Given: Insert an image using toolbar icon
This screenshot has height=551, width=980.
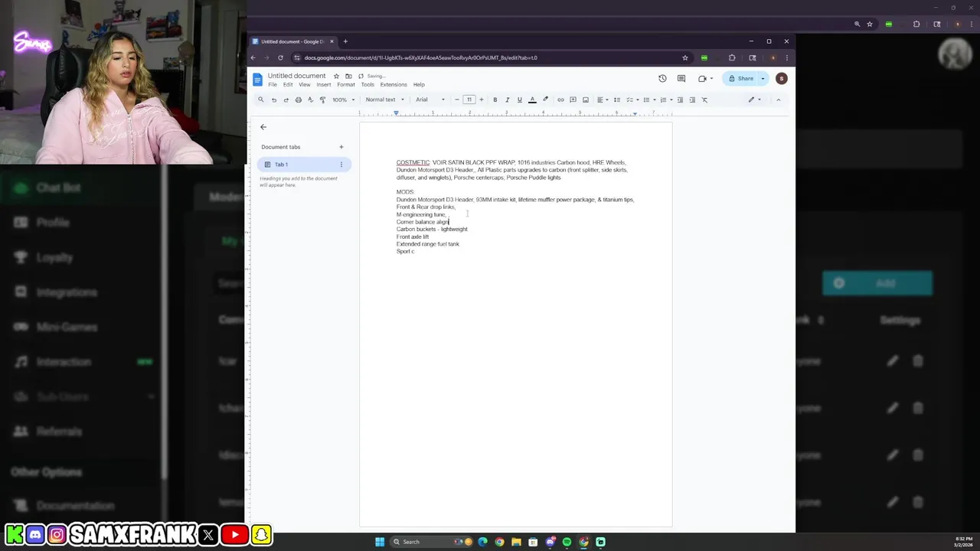Looking at the screenshot, I should pos(586,99).
